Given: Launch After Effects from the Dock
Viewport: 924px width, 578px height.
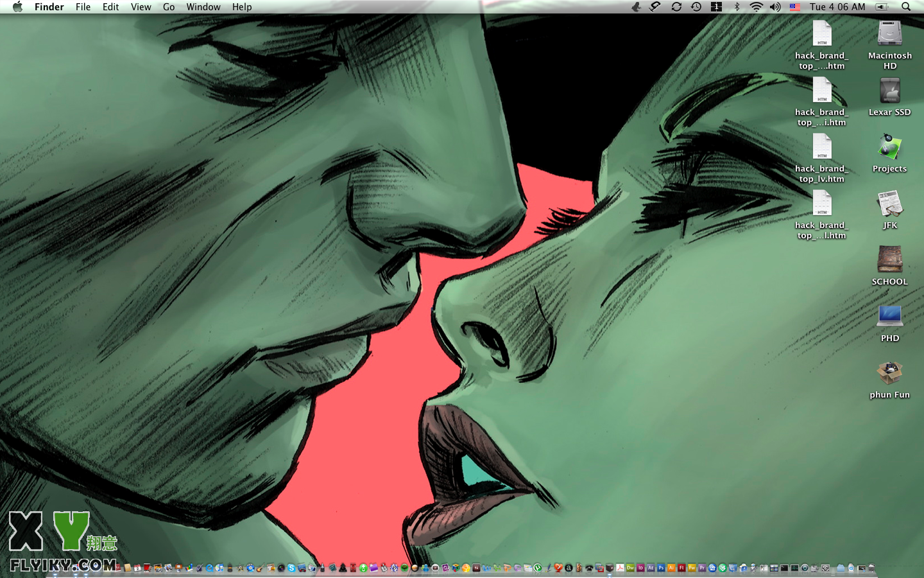Looking at the screenshot, I should [x=651, y=568].
